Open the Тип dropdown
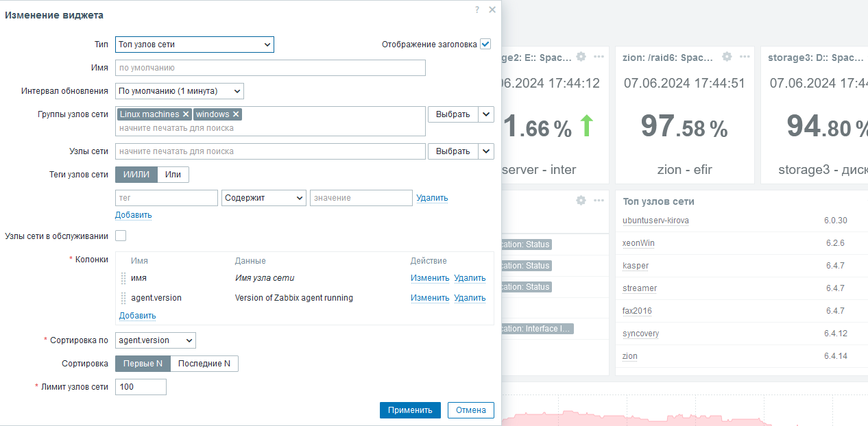 (x=195, y=45)
